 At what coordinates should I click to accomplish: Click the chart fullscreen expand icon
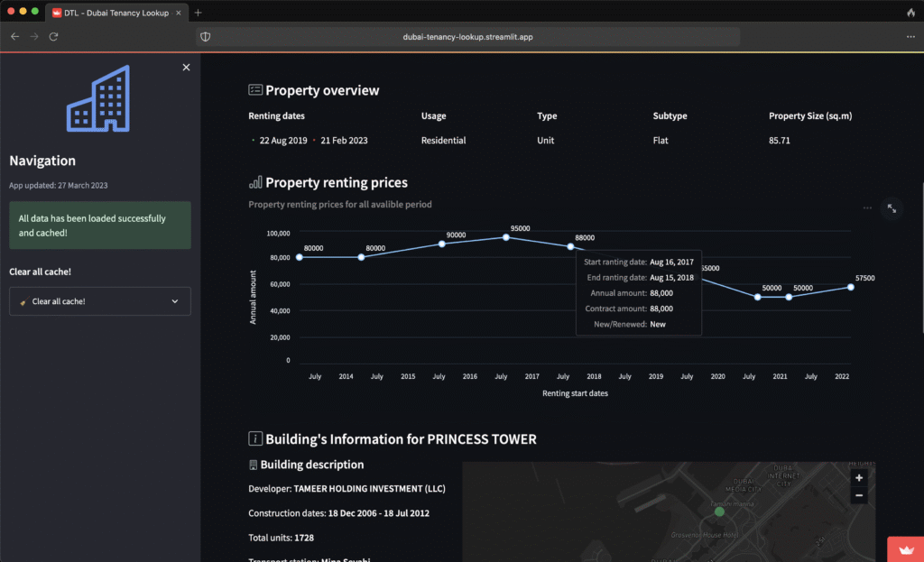point(892,208)
